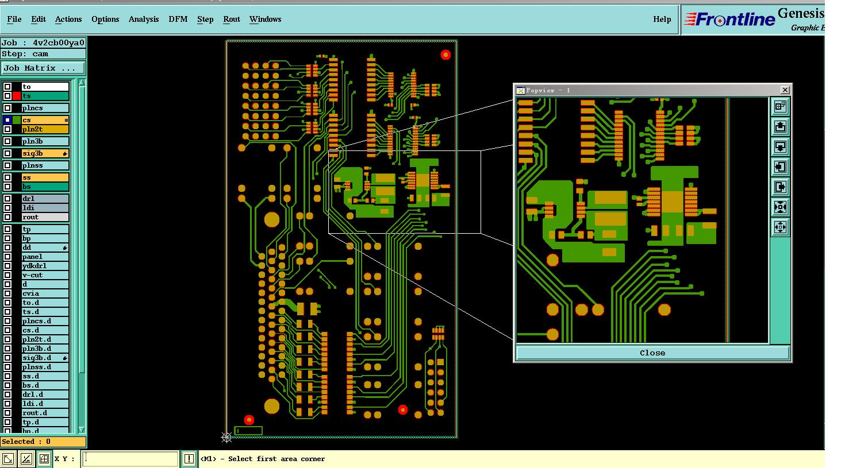Viewport: 868px width, 468px height.
Task: Select the drl.d layer name
Action: (x=45, y=394)
